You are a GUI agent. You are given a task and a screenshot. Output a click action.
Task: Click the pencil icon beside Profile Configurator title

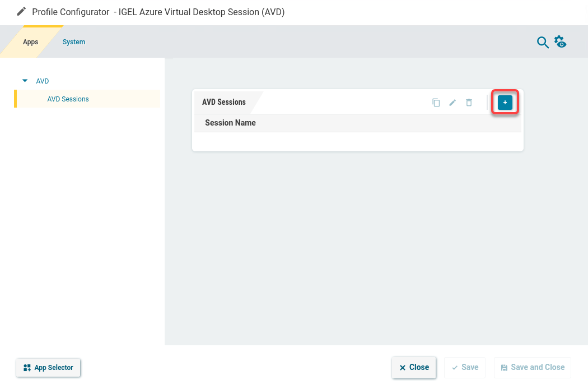(21, 12)
